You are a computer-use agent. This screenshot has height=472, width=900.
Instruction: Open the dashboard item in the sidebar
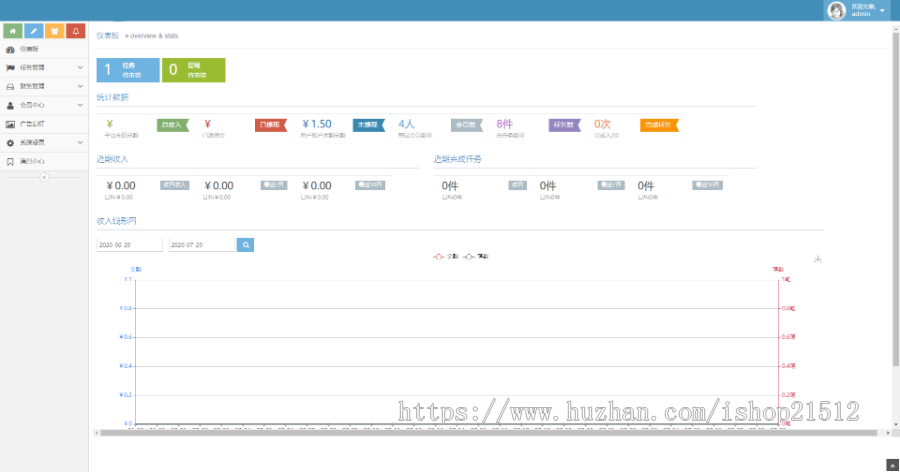coord(44,48)
